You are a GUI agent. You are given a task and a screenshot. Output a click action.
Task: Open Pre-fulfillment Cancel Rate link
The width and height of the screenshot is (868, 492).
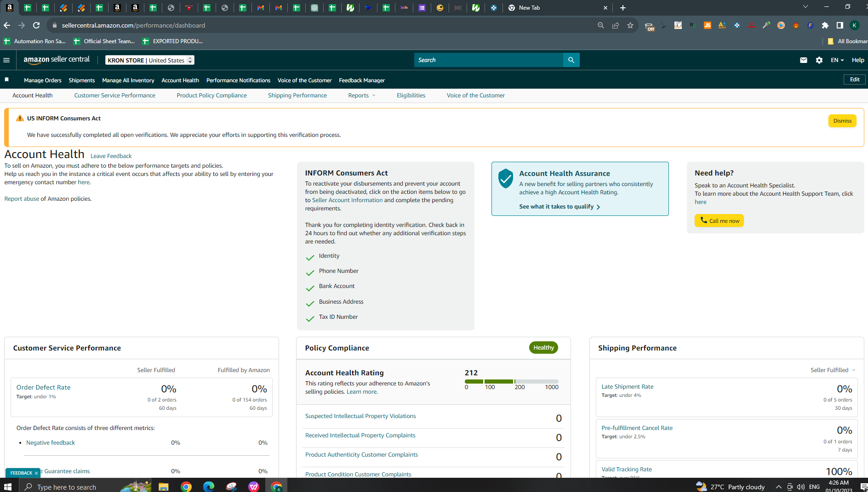(637, 428)
